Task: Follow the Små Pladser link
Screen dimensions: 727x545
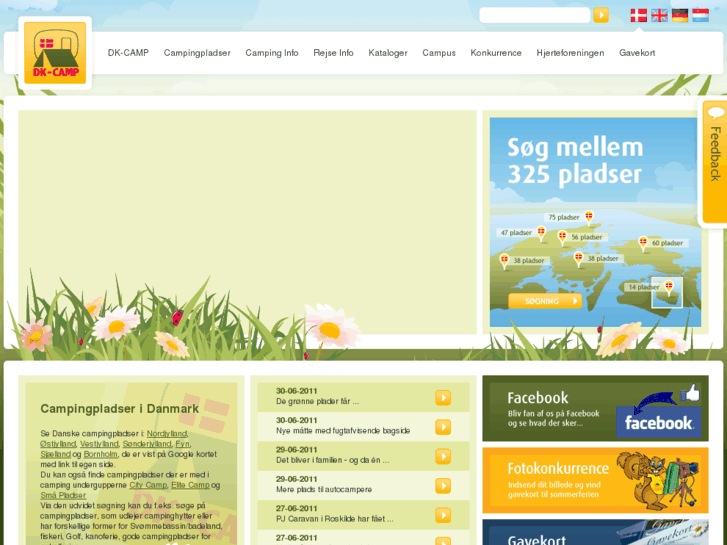Action: point(63,495)
